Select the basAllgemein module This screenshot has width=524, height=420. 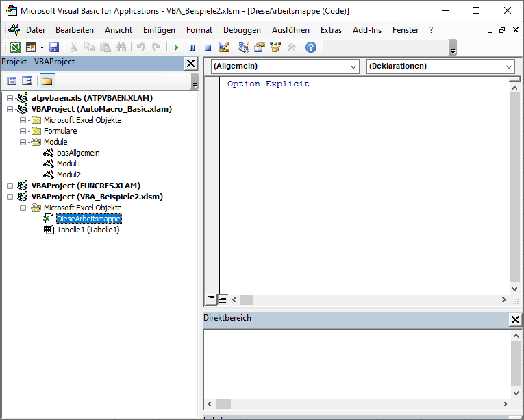[x=78, y=153]
